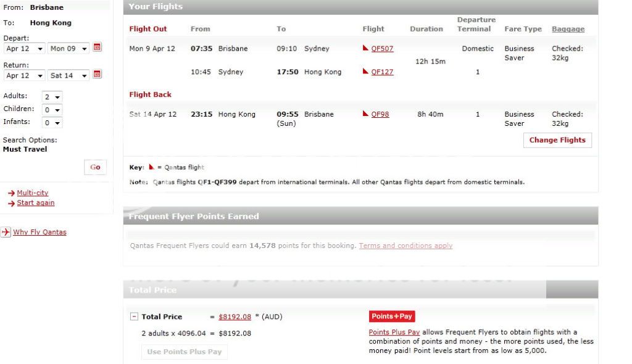Open the Children count dropdown
This screenshot has width=632, height=364.
[52, 110]
